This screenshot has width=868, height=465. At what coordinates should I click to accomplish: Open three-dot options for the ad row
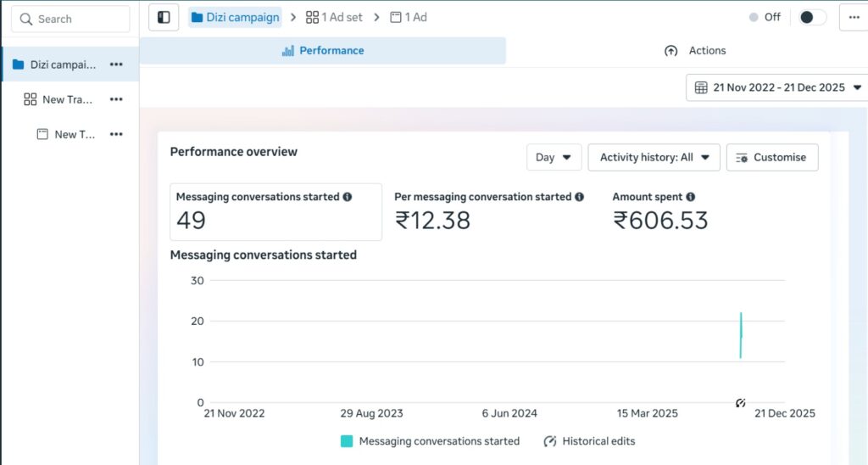click(x=116, y=134)
